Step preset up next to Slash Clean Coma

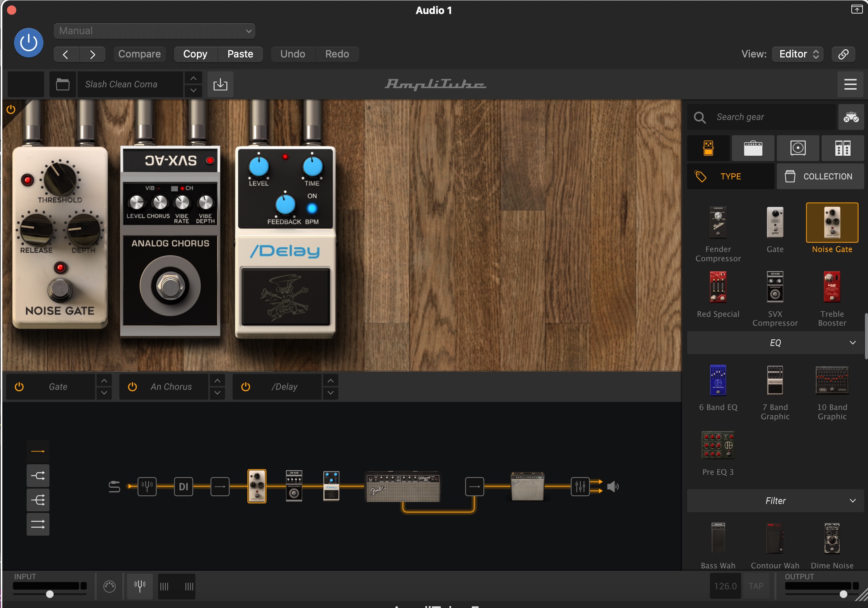(x=193, y=78)
